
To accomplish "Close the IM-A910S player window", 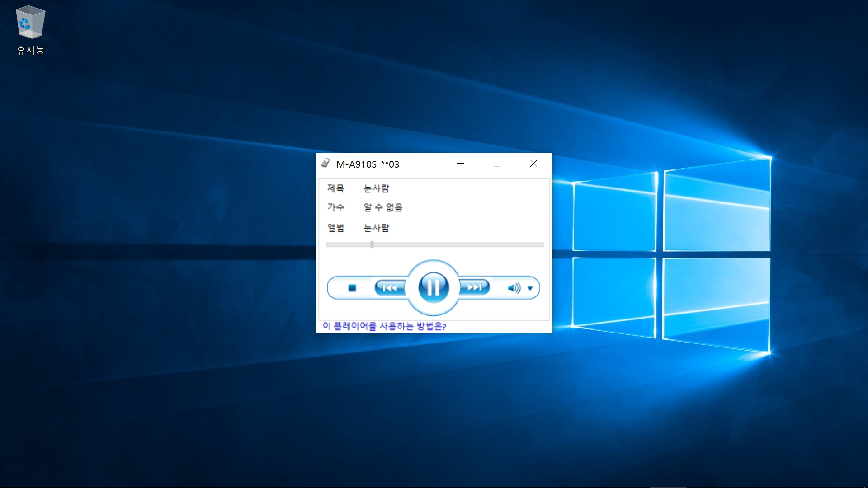I will (x=533, y=164).
